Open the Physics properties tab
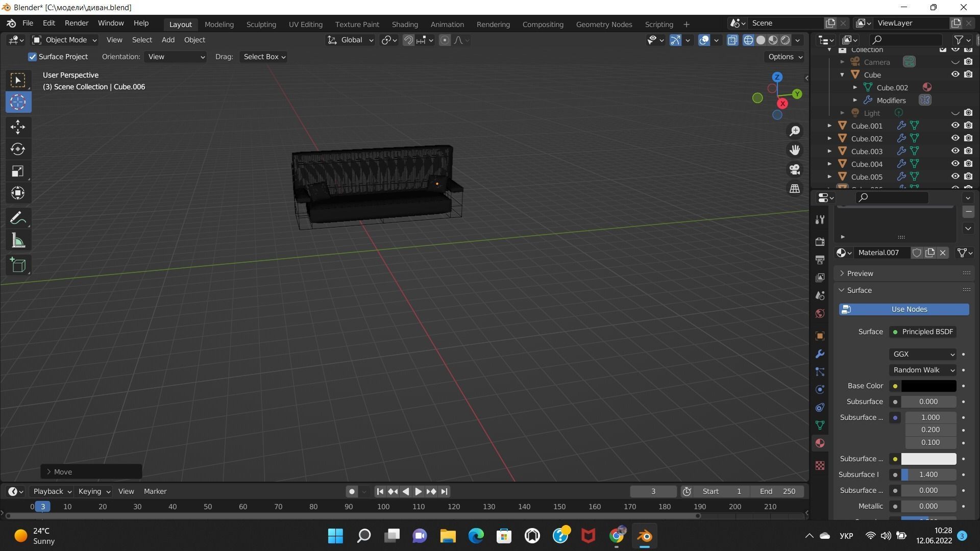Screen dimensions: 980x551 (820, 390)
